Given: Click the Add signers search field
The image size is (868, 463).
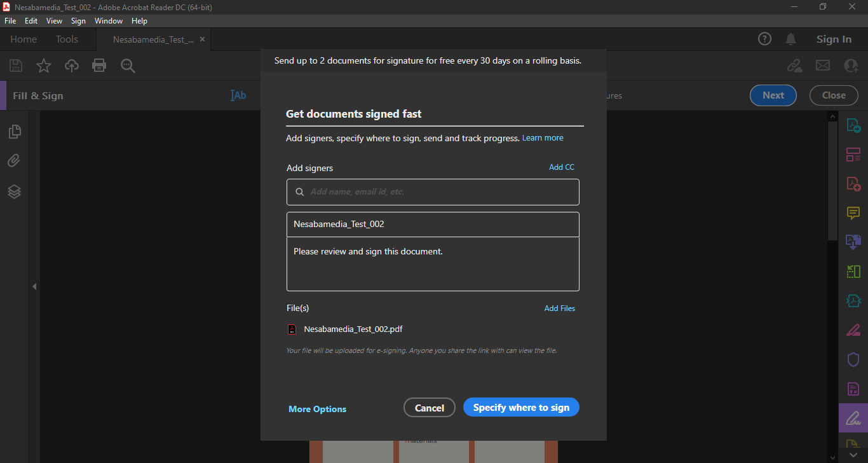Looking at the screenshot, I should (438, 192).
